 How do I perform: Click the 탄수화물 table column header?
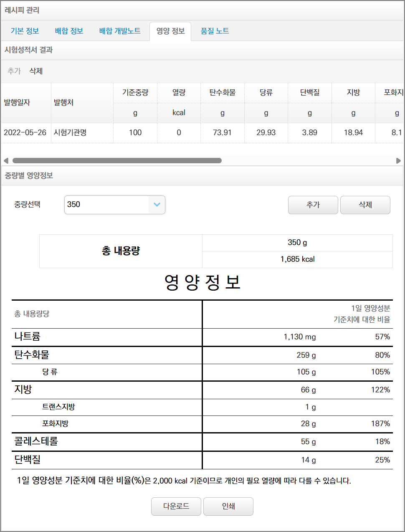(223, 93)
